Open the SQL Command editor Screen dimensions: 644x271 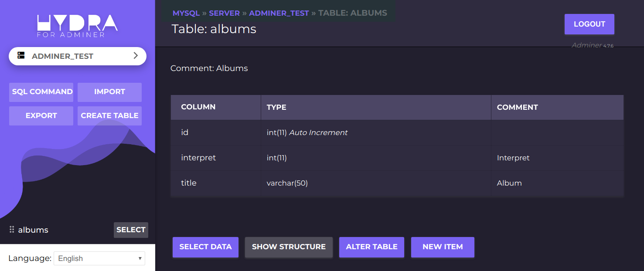tap(41, 92)
